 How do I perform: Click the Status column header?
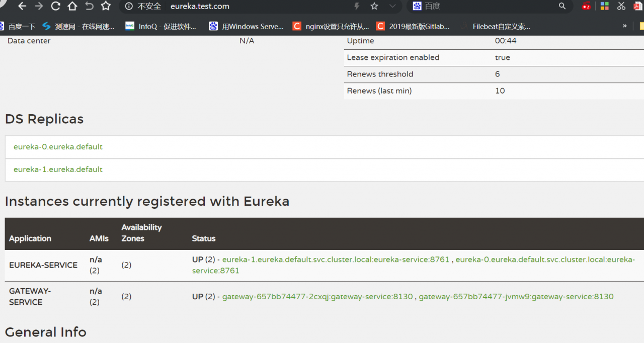pos(204,238)
